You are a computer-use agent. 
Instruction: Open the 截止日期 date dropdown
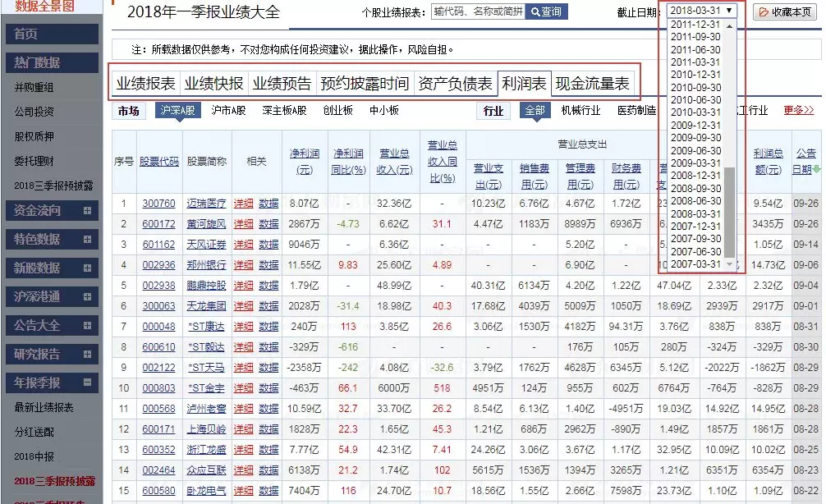(x=701, y=11)
